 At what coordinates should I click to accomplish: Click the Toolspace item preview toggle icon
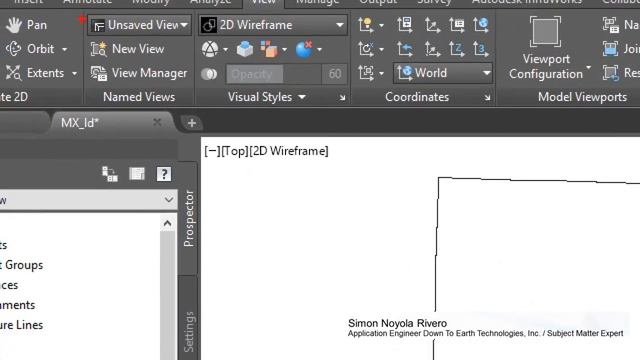point(110,174)
